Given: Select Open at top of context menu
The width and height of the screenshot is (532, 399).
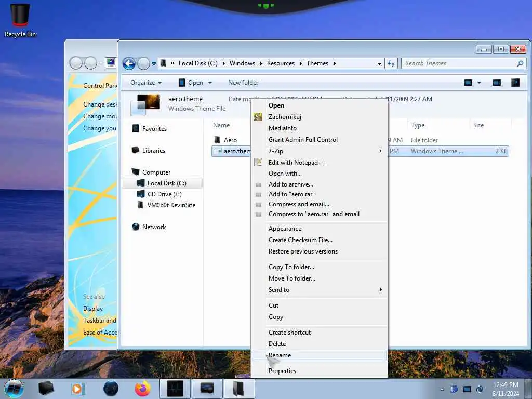Looking at the screenshot, I should (320, 105).
